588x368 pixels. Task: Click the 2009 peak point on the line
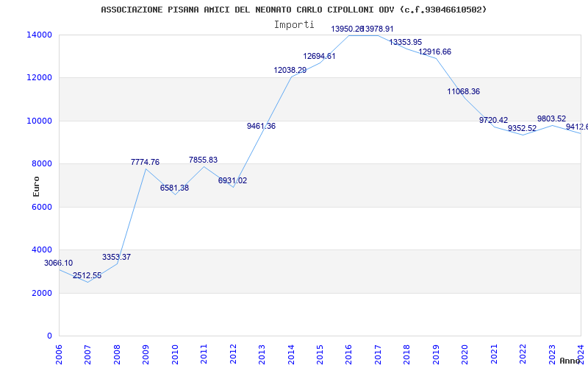146,169
